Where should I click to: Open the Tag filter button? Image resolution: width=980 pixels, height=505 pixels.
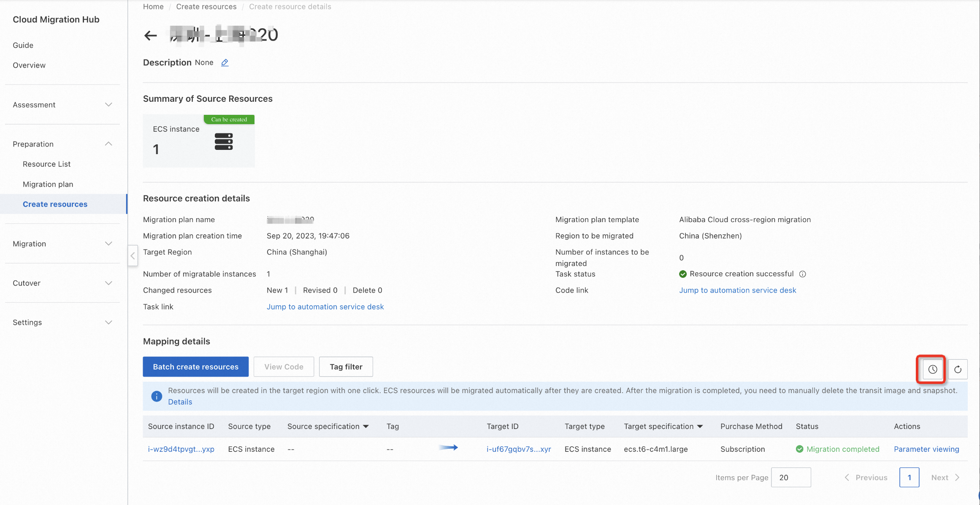(x=346, y=367)
